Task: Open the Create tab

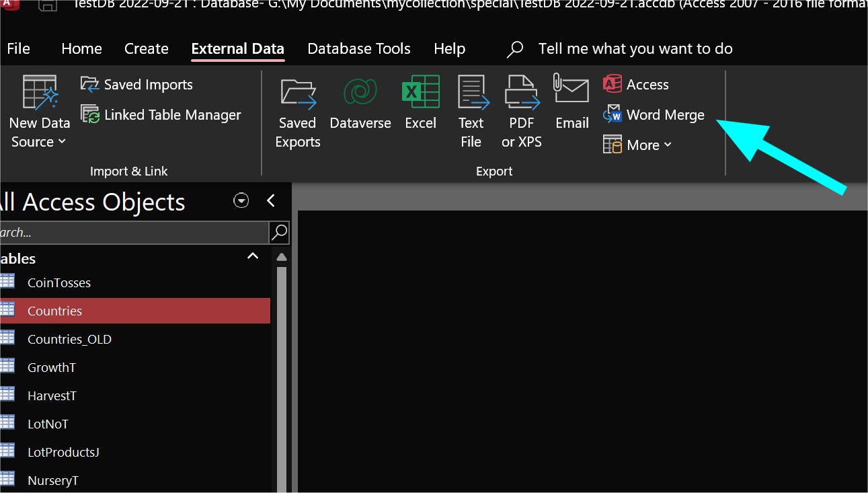Action: click(x=146, y=49)
